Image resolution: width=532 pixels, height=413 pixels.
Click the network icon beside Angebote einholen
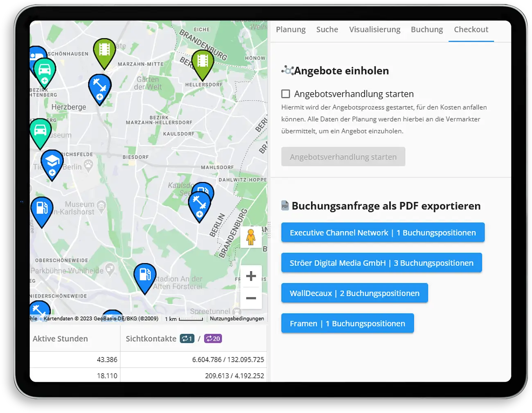coord(288,70)
